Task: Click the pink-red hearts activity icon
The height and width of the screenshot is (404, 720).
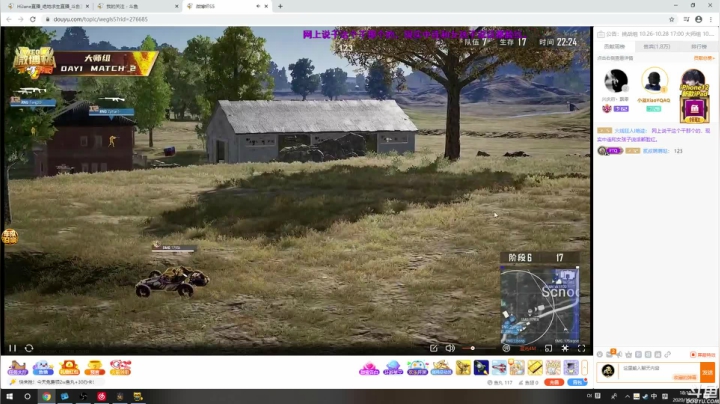Action: (120, 368)
